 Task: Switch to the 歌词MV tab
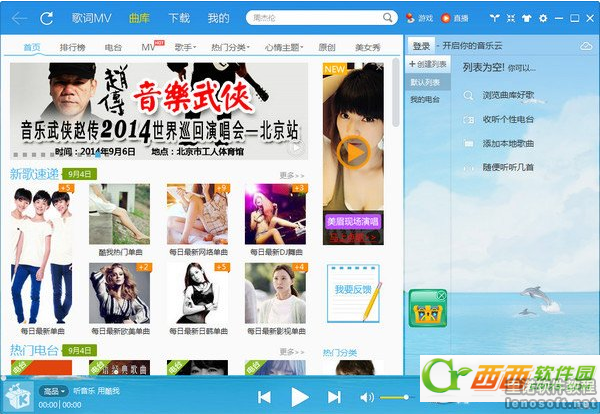91,18
